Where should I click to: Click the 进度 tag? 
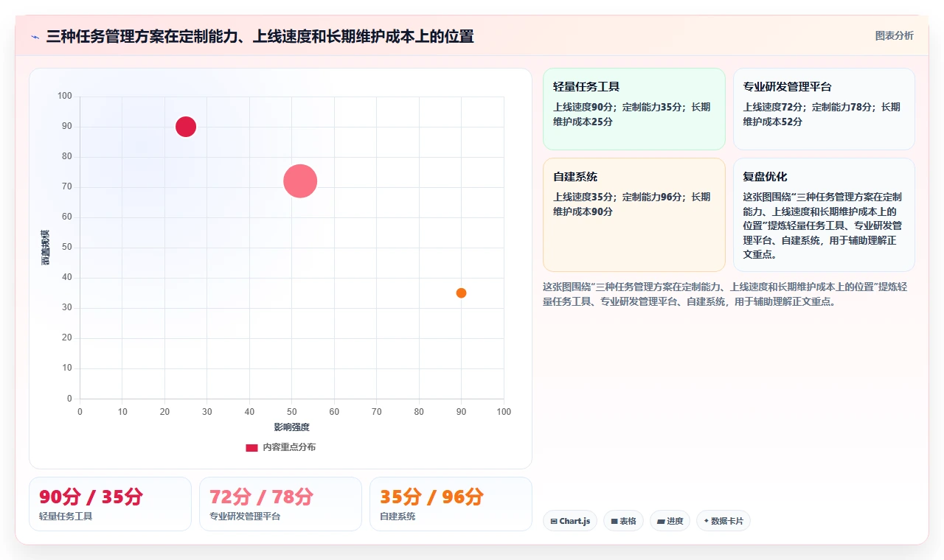click(x=670, y=521)
